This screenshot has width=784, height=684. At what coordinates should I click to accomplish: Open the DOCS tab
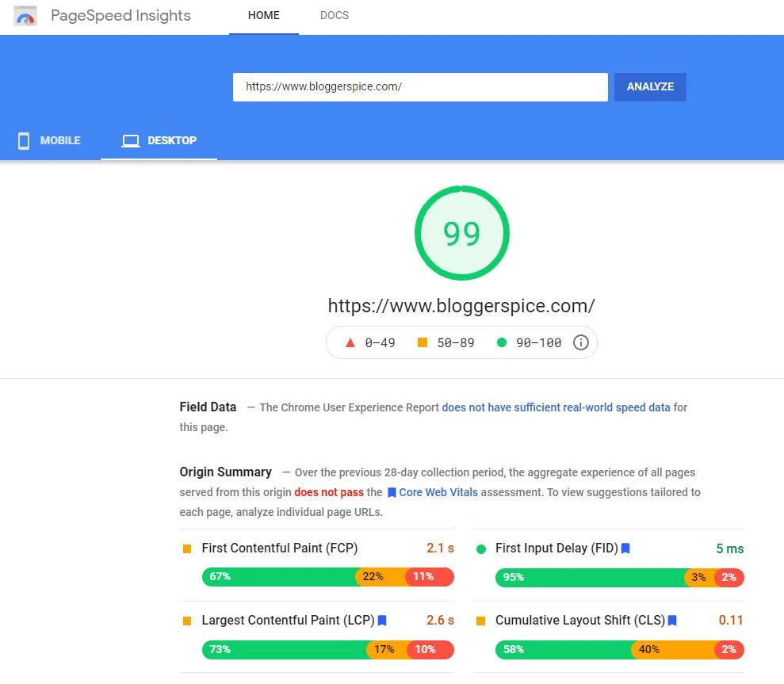[335, 16]
